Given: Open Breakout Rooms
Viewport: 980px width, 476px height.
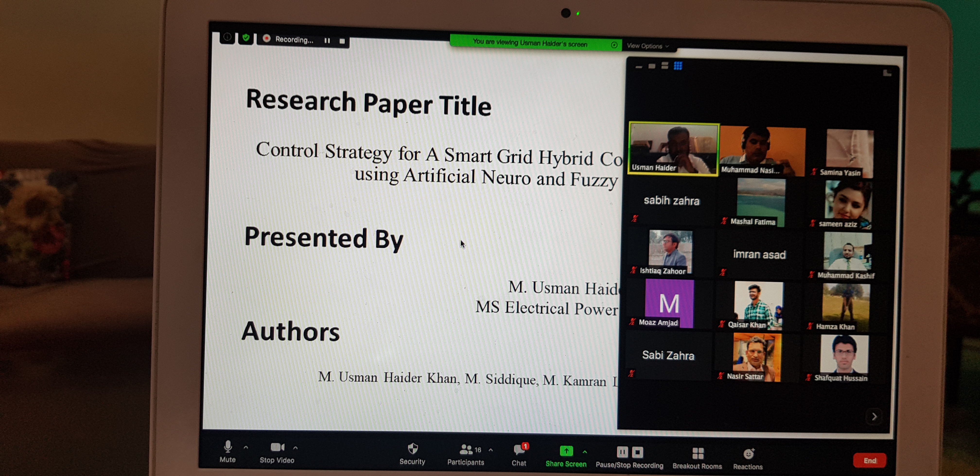Looking at the screenshot, I should (x=698, y=453).
